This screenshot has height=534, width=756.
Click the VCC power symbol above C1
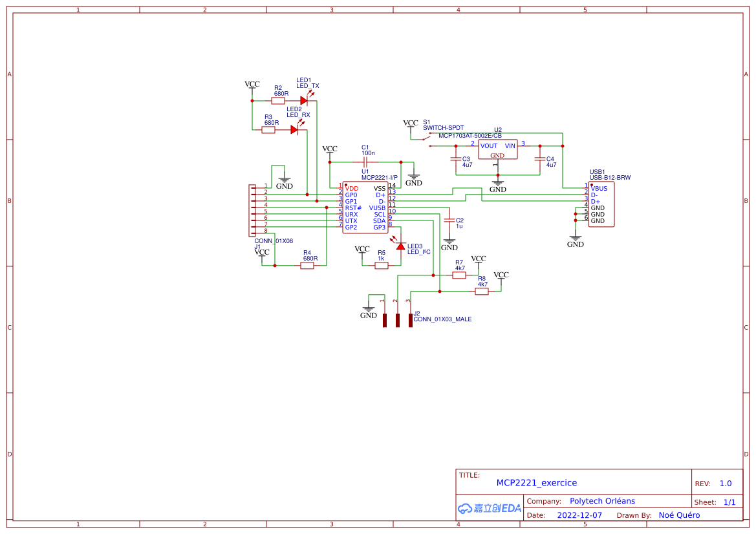pyautogui.click(x=330, y=151)
